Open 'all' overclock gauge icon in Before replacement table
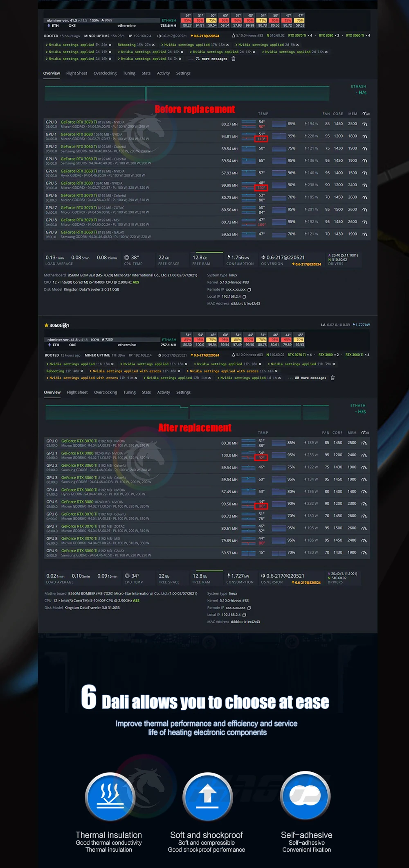Image resolution: width=409 pixels, height=868 pixels. (366, 114)
